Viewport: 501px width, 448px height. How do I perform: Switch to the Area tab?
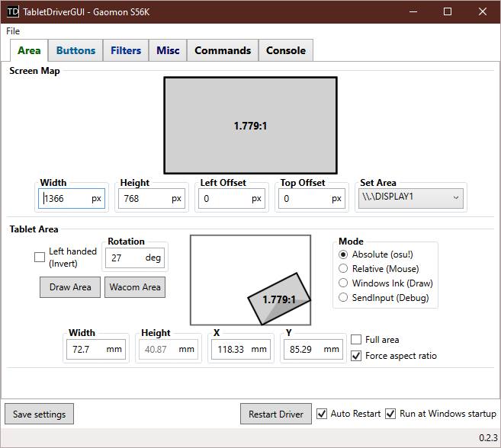pos(29,50)
